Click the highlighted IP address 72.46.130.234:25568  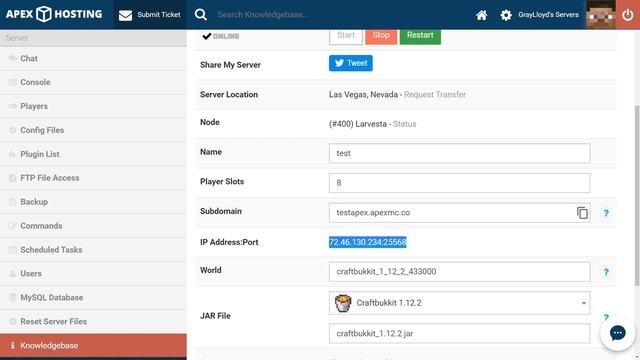click(368, 242)
